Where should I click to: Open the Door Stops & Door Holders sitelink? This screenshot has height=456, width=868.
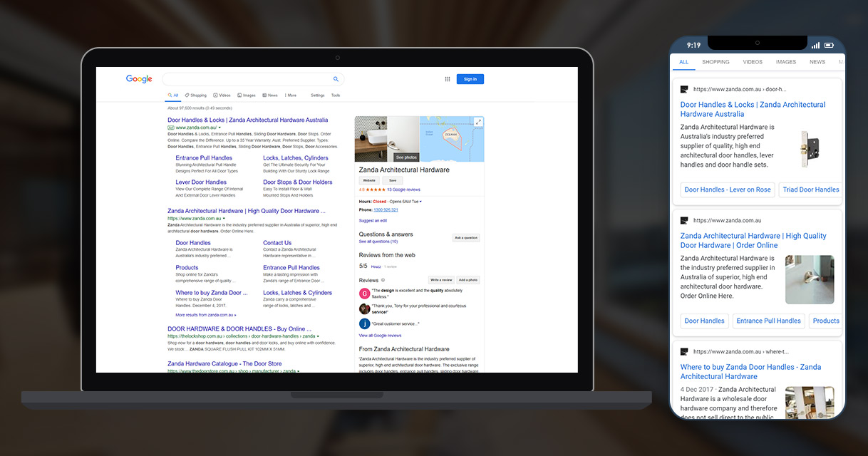point(298,182)
